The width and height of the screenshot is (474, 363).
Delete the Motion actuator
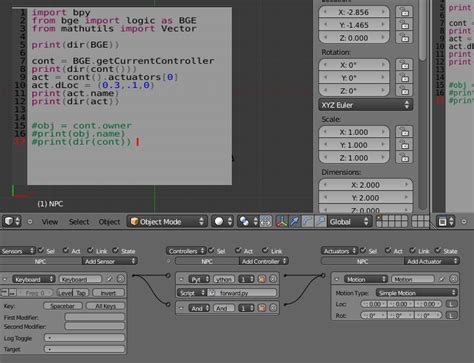pyautogui.click(x=453, y=279)
